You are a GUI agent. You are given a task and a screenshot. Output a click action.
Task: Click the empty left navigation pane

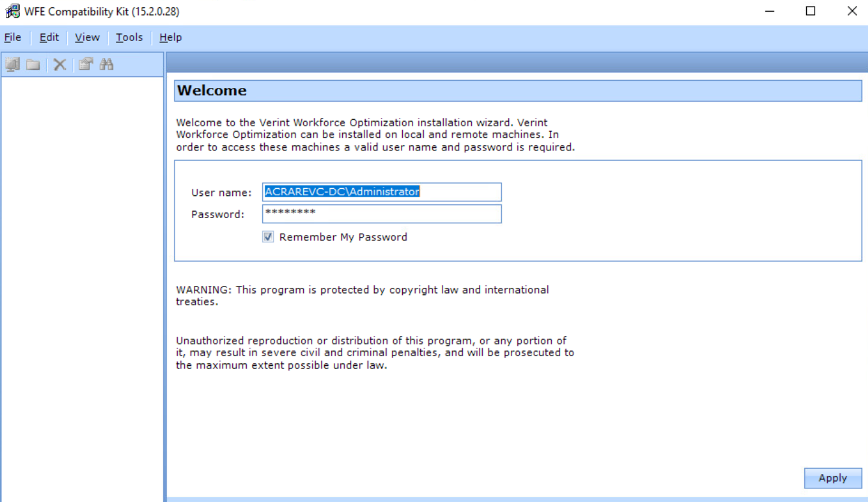coord(82,286)
